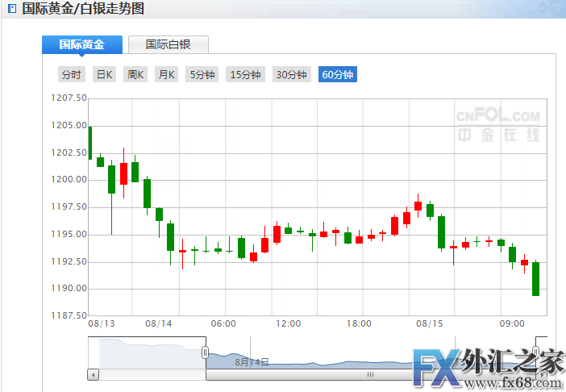Click the horizontal scrollbar thumb under the navigator
Viewport: 566px width, 392px height.
370,374
